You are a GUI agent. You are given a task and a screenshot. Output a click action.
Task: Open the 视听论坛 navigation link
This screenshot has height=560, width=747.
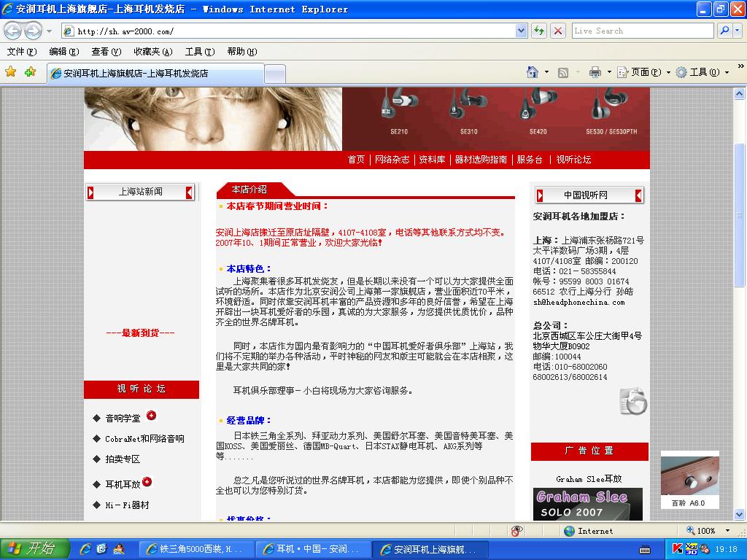573,160
